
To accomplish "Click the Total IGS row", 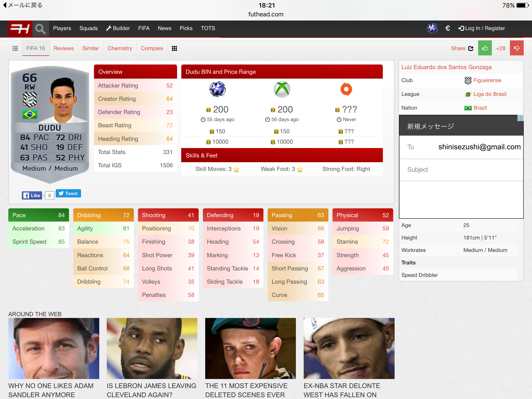I will [x=135, y=165].
